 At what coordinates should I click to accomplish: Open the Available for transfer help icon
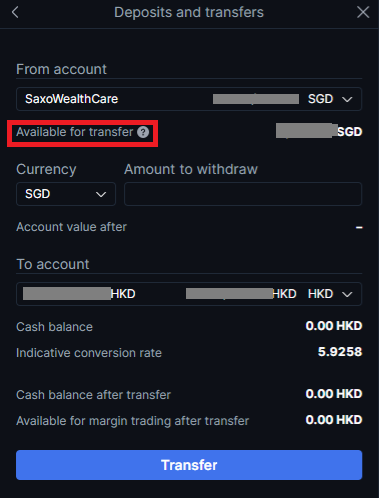tap(143, 132)
